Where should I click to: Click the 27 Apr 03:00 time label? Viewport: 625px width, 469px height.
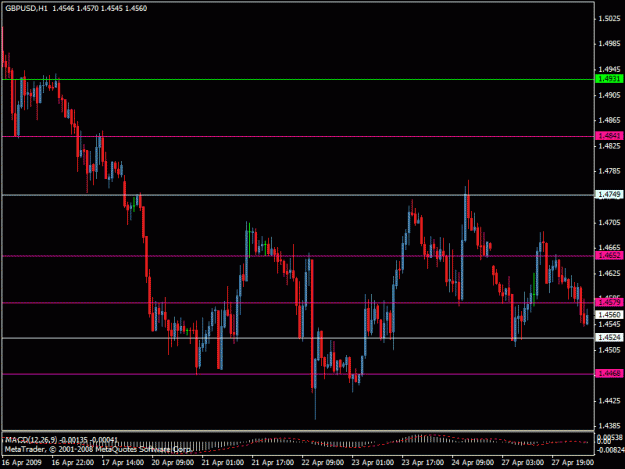click(523, 463)
